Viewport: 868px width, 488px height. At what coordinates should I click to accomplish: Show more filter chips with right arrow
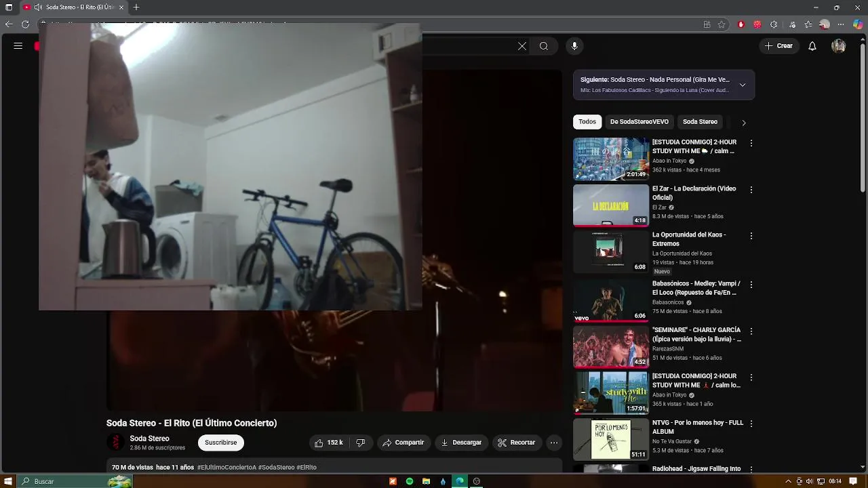click(x=744, y=123)
